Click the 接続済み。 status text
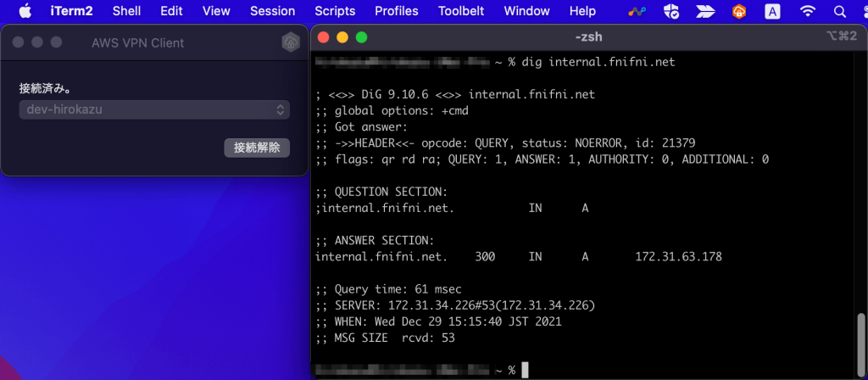868x380 pixels. click(x=46, y=88)
